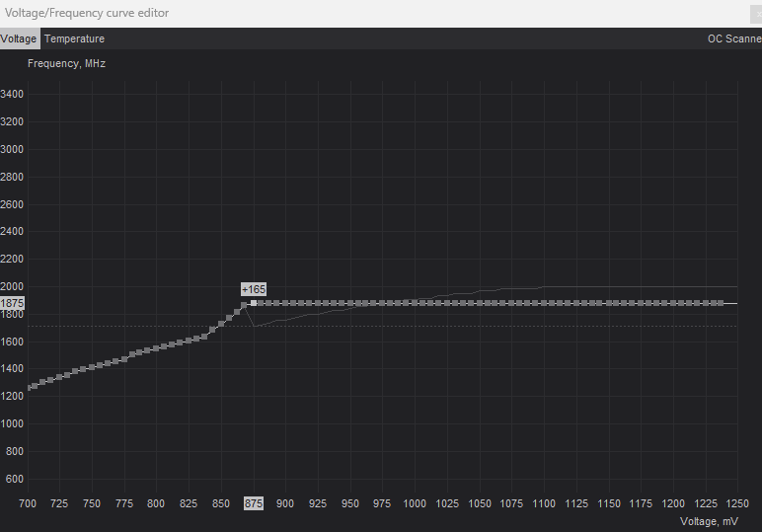Image resolution: width=762 pixels, height=532 pixels.
Task: Click the highlighted 1875 frequency label
Action: click(12, 303)
